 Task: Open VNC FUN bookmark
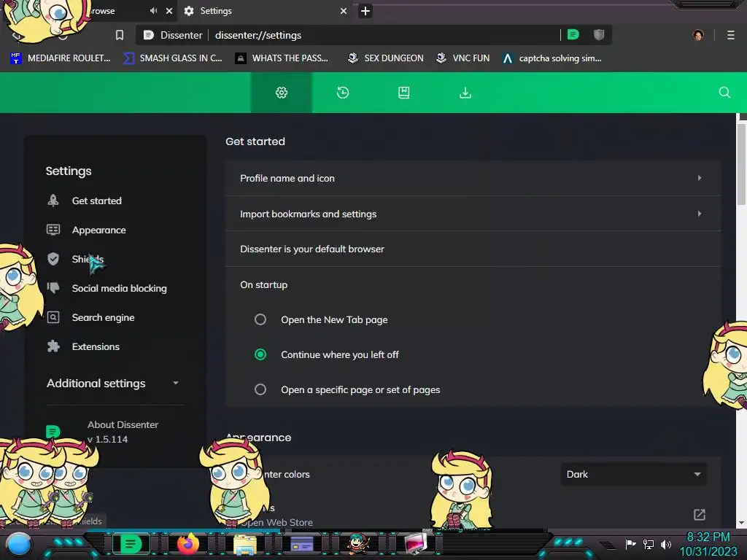[463, 58]
